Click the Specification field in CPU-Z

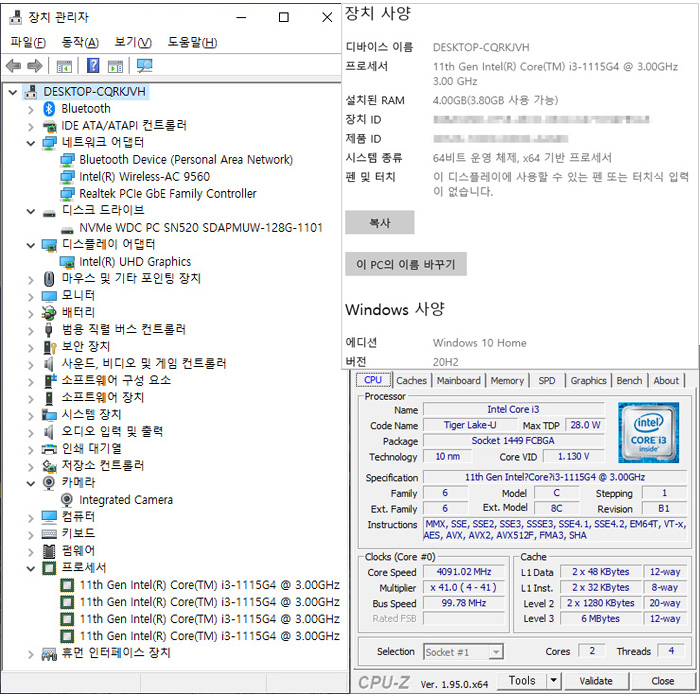[554, 477]
